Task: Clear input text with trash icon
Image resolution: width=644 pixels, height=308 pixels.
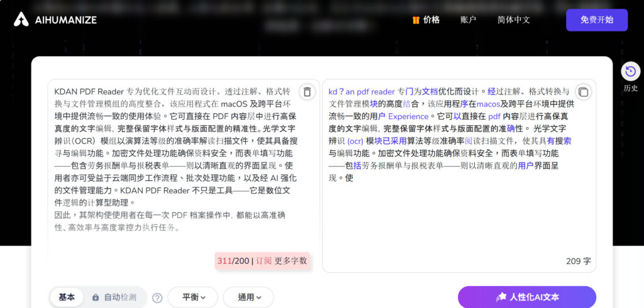Action: [307, 92]
